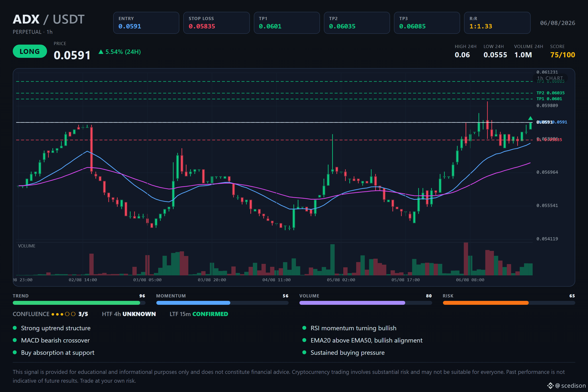
Task: Click the HIGH 24H value 0.06
Action: point(462,55)
